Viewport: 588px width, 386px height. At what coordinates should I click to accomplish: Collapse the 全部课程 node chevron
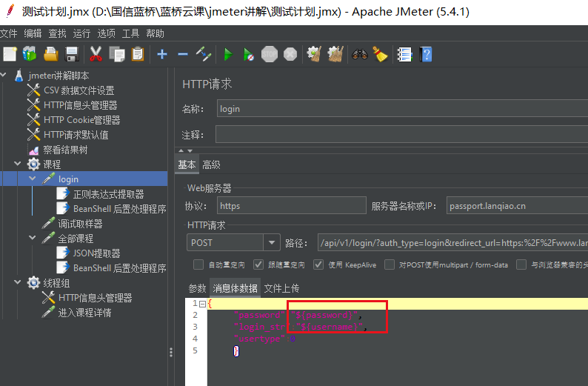[33, 238]
